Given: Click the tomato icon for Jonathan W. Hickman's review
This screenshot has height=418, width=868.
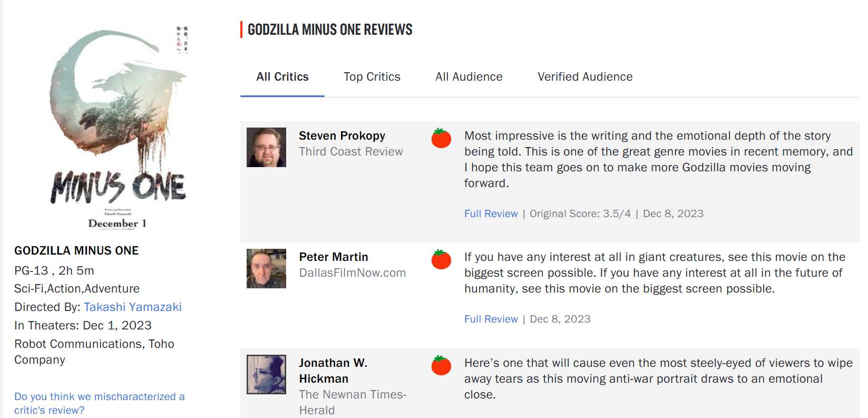Looking at the screenshot, I should (441, 365).
